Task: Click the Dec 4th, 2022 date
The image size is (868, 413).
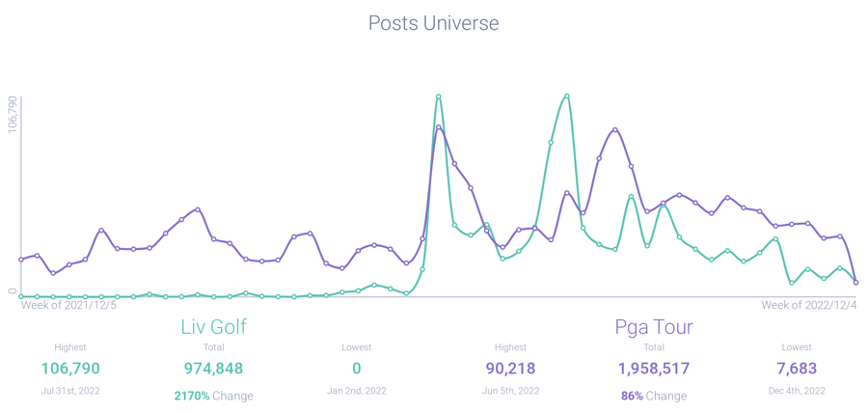Action: point(798,391)
